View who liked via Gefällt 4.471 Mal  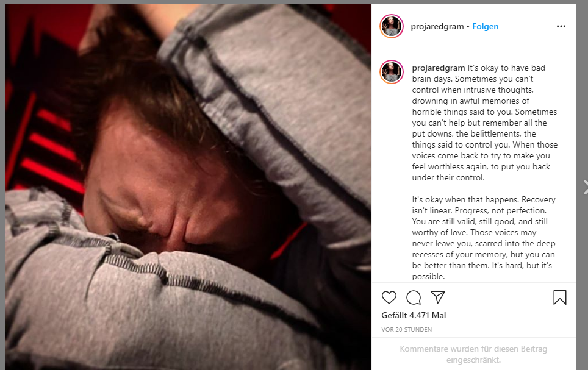pyautogui.click(x=414, y=315)
